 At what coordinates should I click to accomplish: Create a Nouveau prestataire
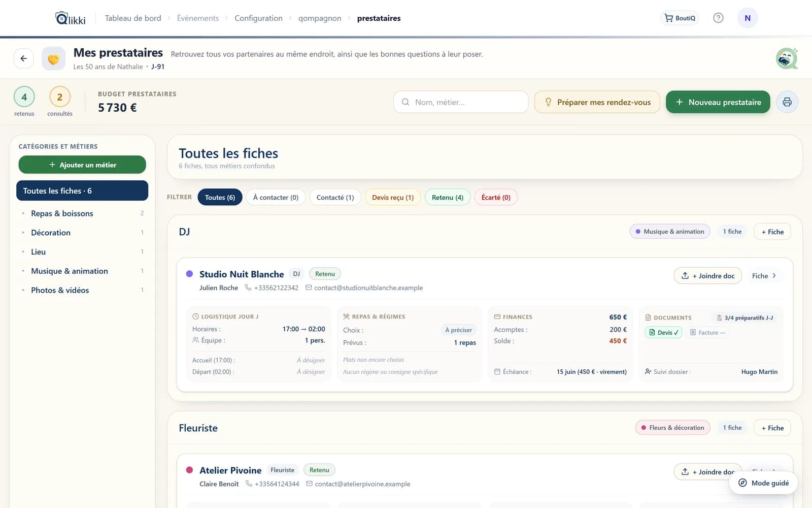718,102
